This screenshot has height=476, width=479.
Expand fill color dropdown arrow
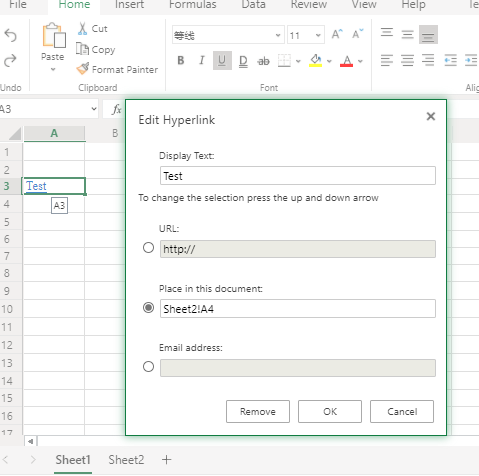(329, 61)
